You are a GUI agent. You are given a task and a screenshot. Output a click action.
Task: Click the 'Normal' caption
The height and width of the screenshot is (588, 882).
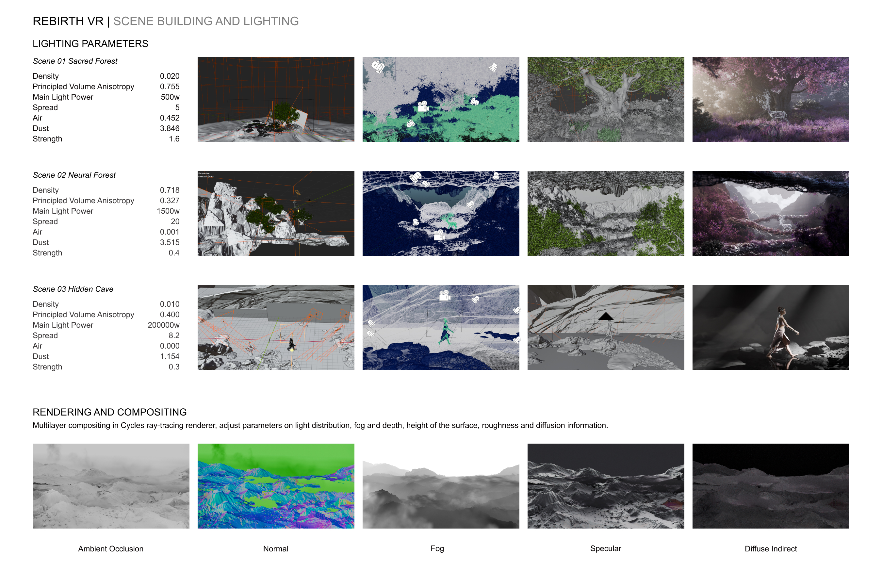pyautogui.click(x=276, y=548)
